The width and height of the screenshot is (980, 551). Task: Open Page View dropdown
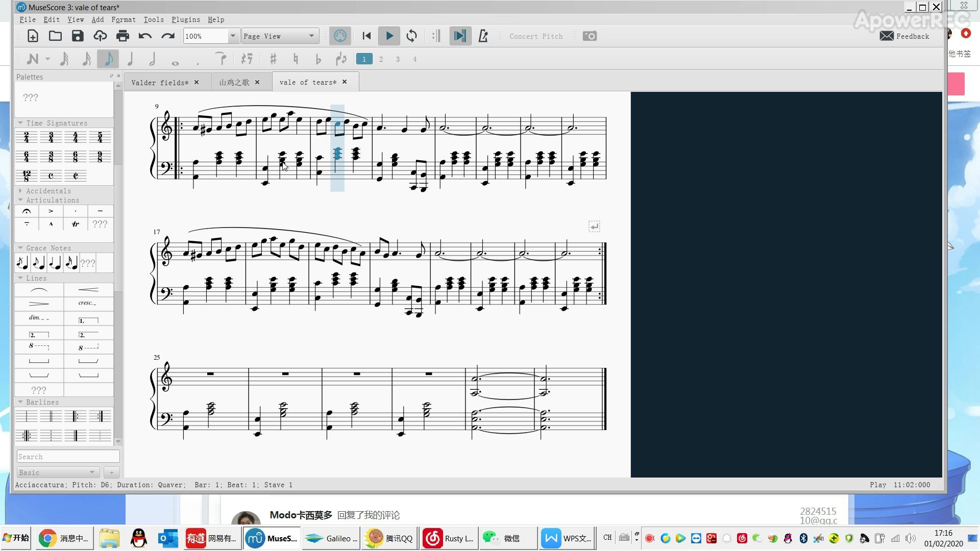click(280, 36)
